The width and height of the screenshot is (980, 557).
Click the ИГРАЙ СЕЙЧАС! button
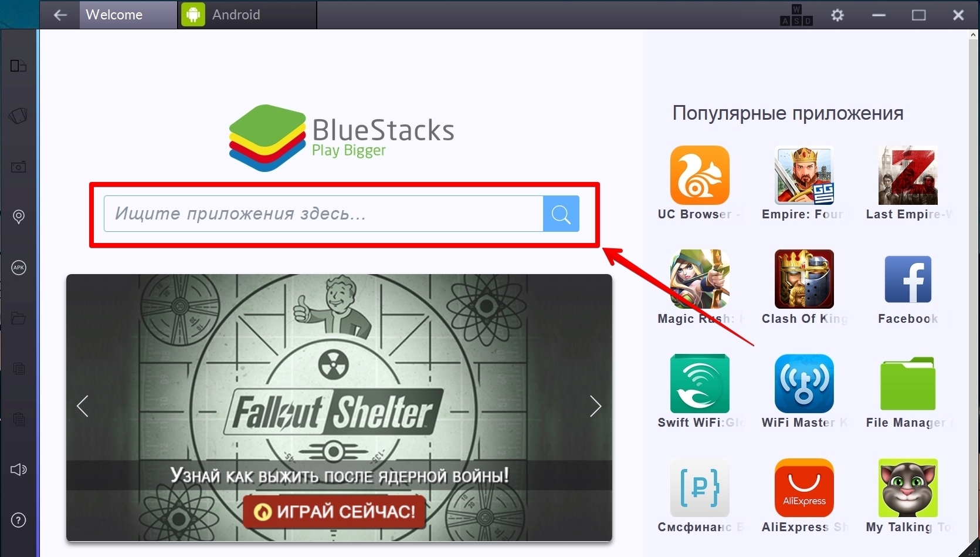[x=334, y=512]
